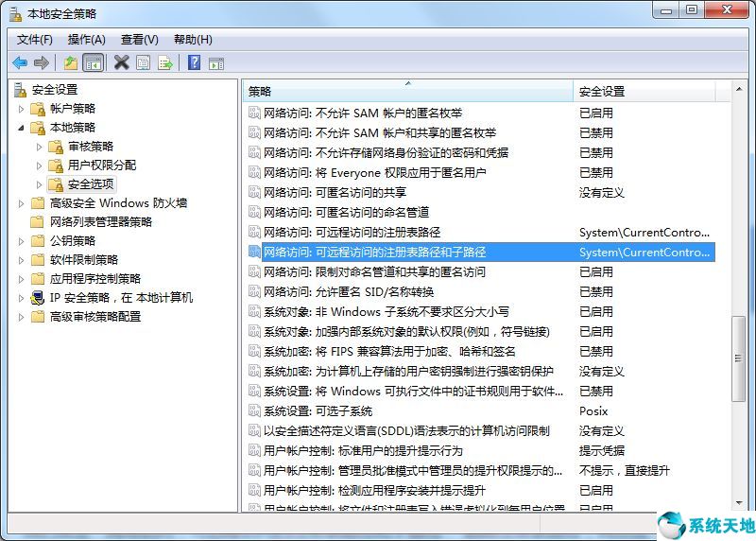
Task: Click policy icon beside 网络访问: 可匿名访问的共享
Action: (x=254, y=192)
